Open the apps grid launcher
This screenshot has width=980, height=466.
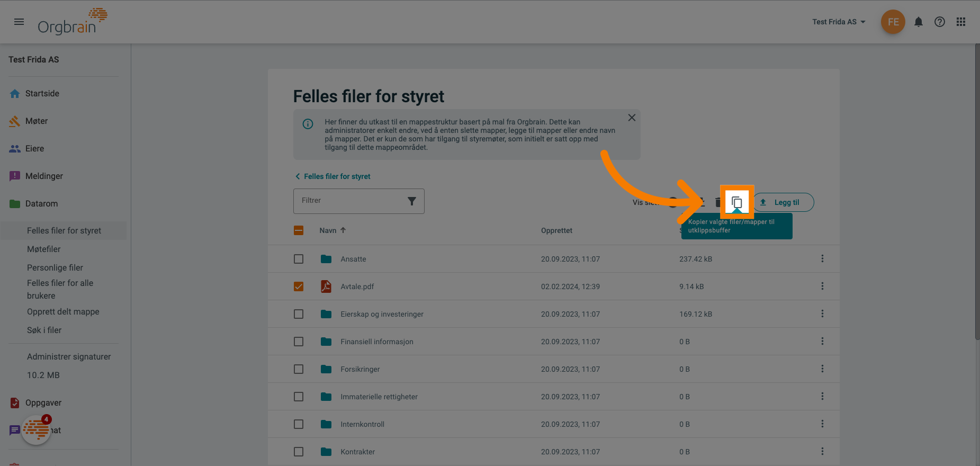tap(961, 22)
